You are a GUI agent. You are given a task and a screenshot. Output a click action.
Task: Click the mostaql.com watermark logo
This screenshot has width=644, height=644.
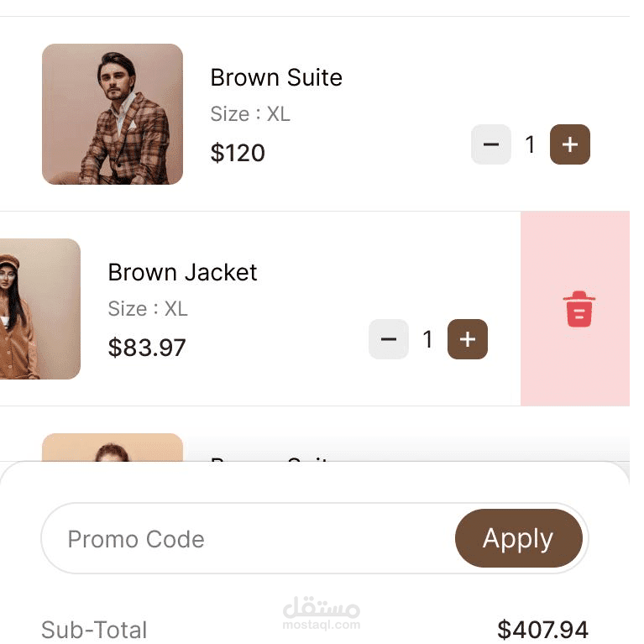coord(322,612)
